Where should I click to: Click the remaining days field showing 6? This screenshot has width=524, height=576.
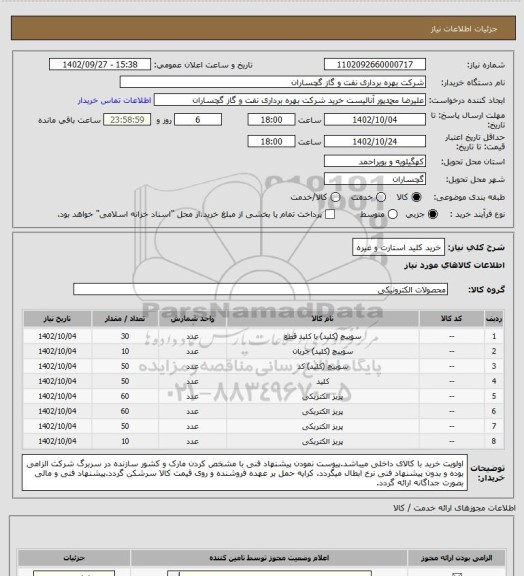point(198,120)
